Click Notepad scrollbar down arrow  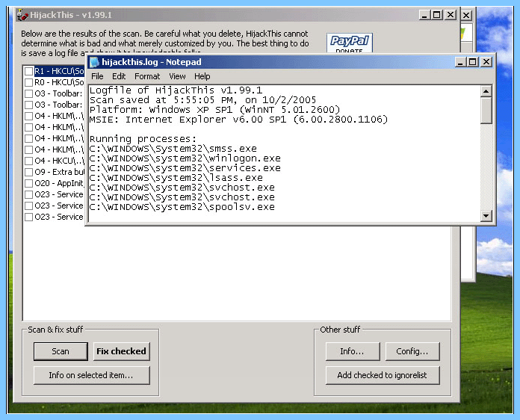pyautogui.click(x=486, y=216)
